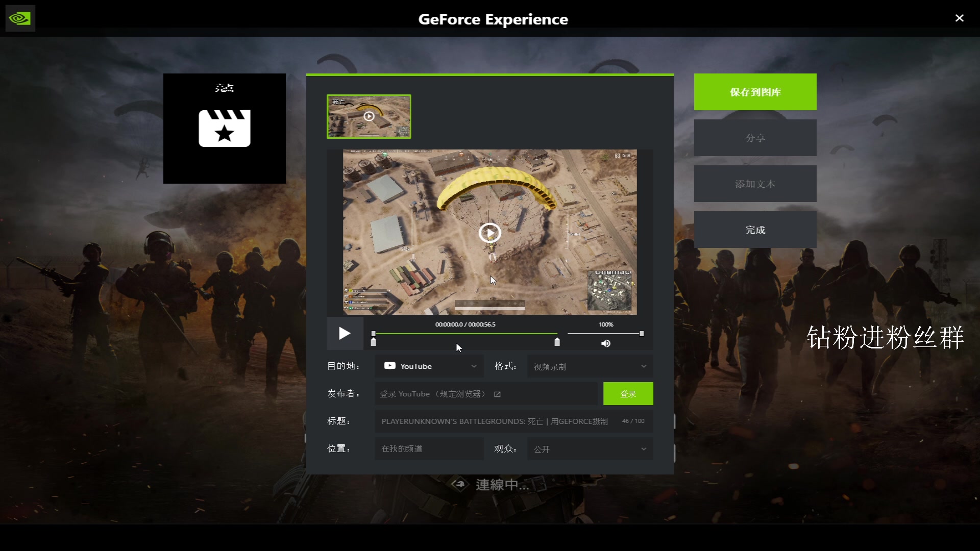Click the 添加文本 add text button
Viewport: 980px width, 551px height.
click(x=755, y=184)
